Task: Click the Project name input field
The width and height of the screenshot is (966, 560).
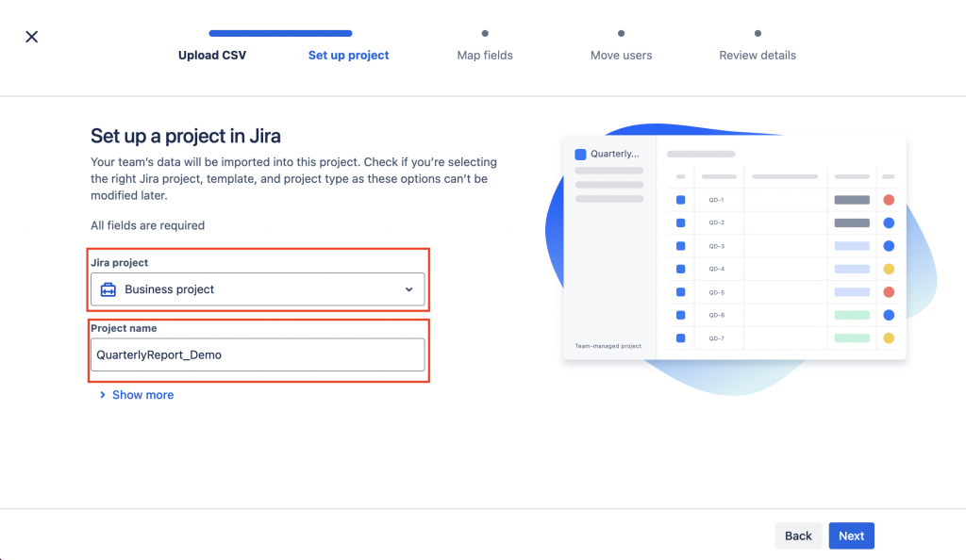Action: coord(258,355)
